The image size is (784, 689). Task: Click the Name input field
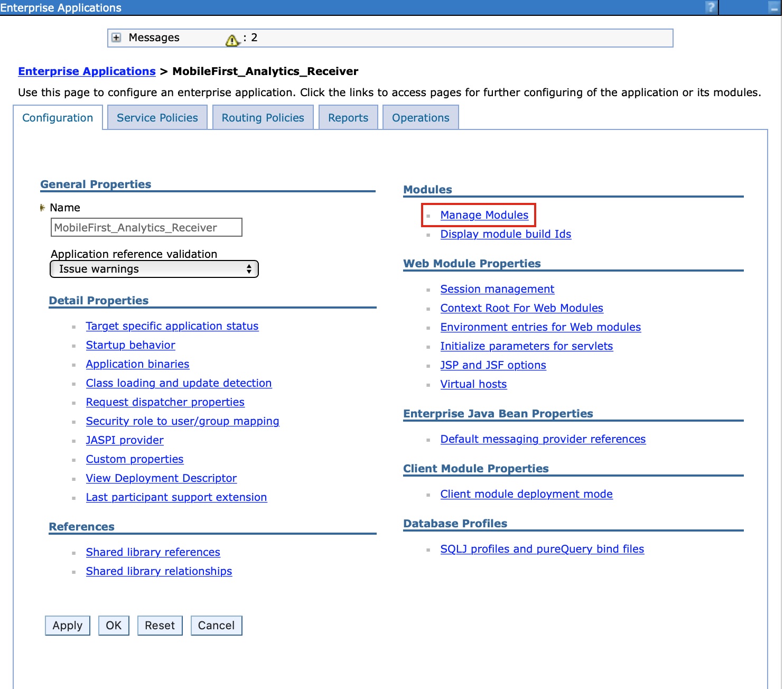[x=146, y=228]
